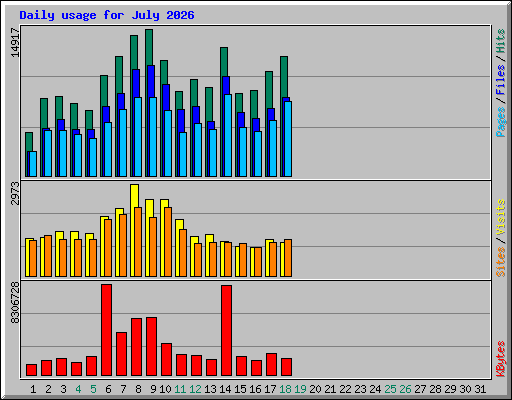The image size is (512, 400).
Task: Click the green day 26 axis label
Action: [405, 389]
